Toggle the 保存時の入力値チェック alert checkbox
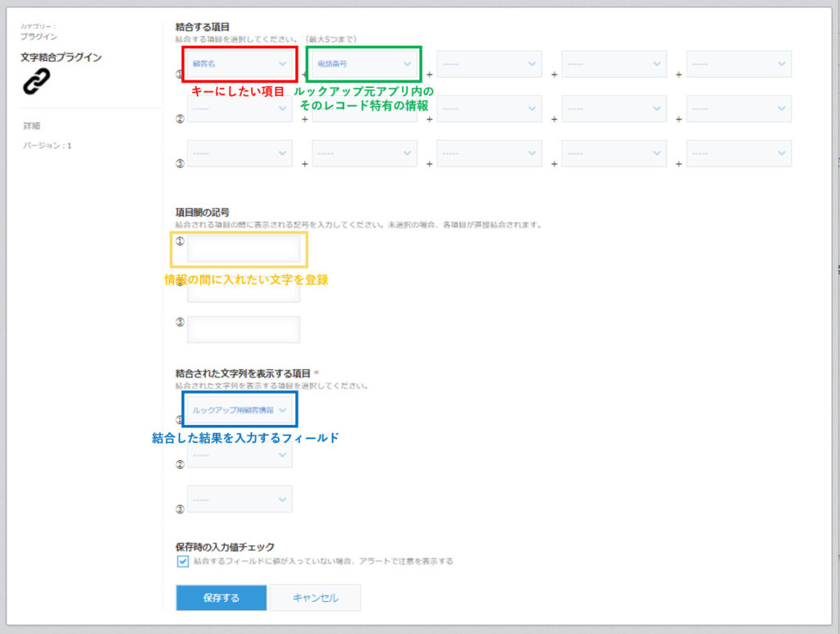Viewport: 840px width, 634px height. 183,562
